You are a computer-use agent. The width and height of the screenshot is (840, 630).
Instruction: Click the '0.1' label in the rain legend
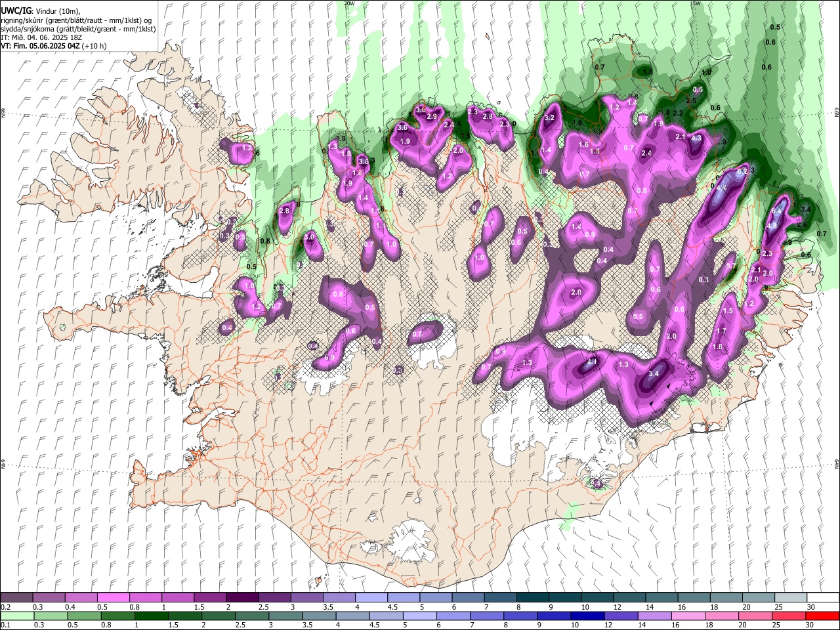click(6, 625)
